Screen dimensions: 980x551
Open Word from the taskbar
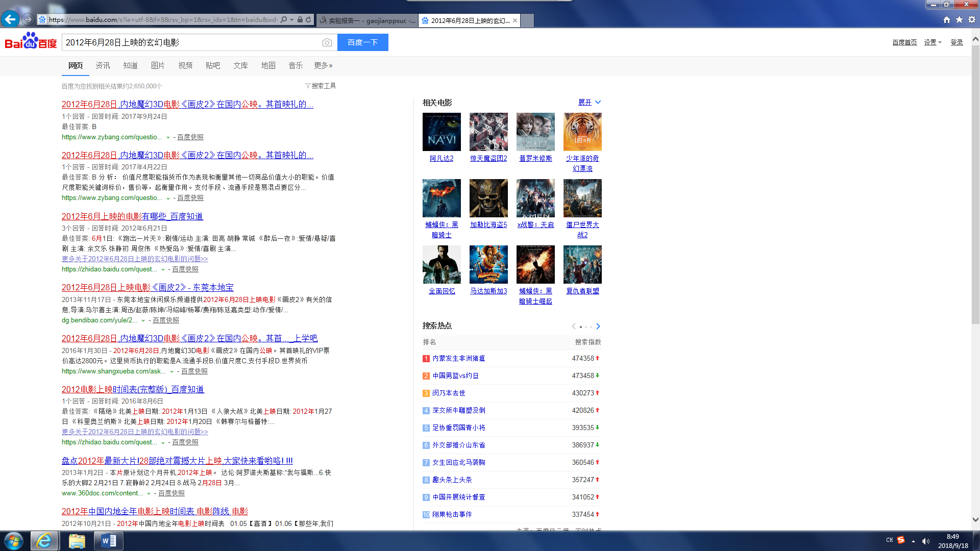click(x=109, y=541)
